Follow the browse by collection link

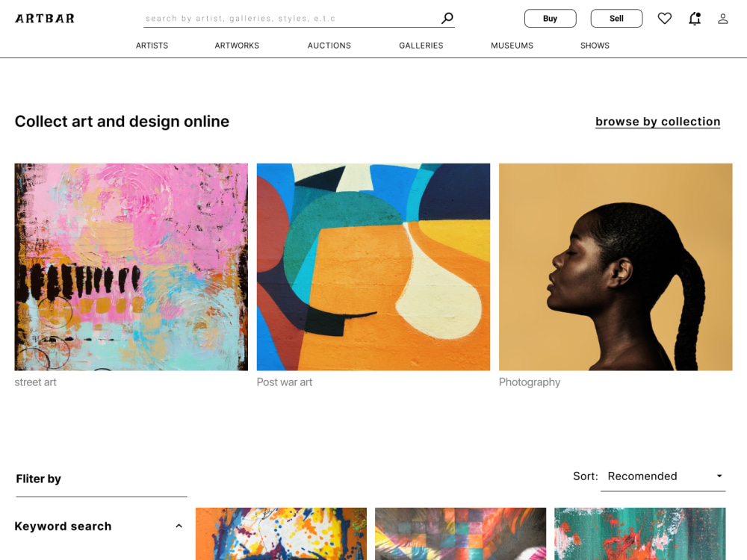(658, 122)
